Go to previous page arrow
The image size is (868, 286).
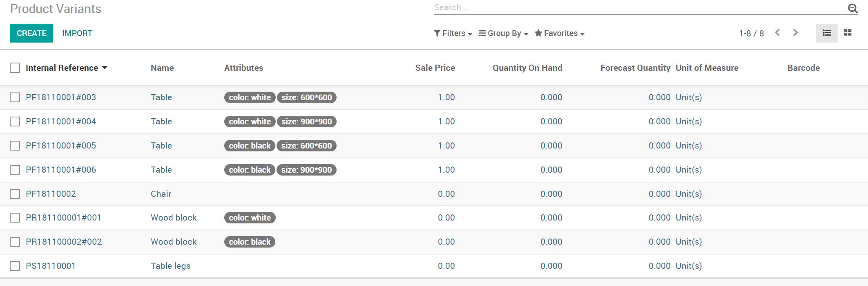(x=777, y=33)
